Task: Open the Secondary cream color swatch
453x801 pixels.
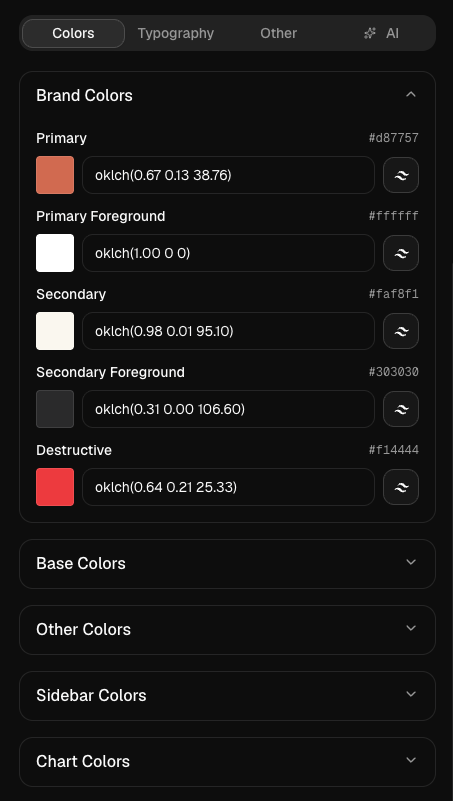Action: [x=55, y=331]
